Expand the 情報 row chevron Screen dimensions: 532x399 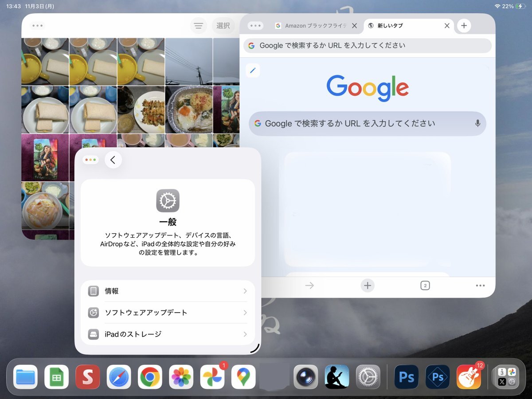point(245,291)
